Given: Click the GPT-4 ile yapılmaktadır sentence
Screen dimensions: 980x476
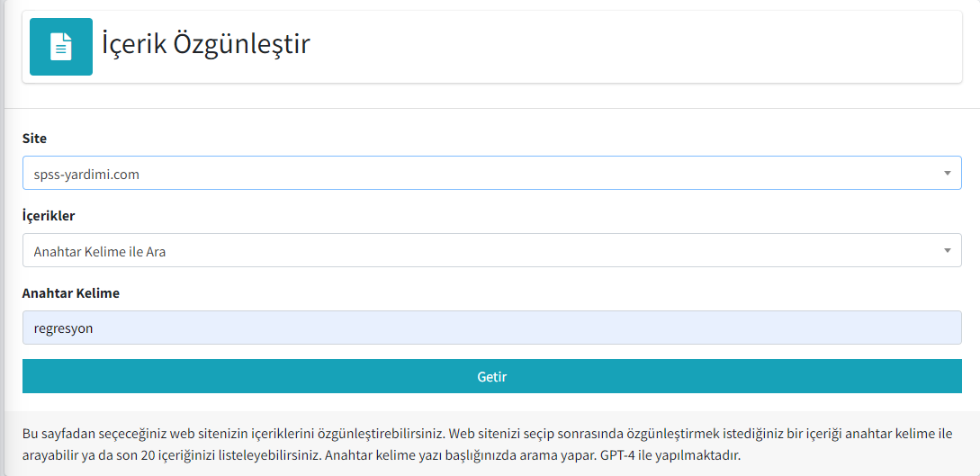Looking at the screenshot, I should [670, 455].
